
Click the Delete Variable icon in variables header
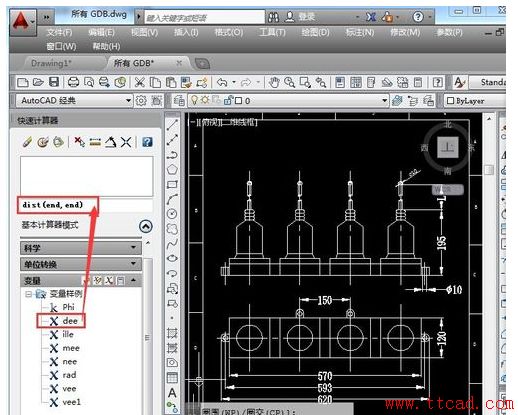click(x=109, y=280)
